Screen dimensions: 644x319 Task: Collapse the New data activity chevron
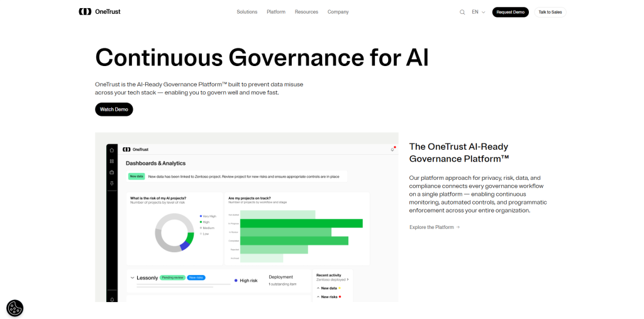point(318,288)
